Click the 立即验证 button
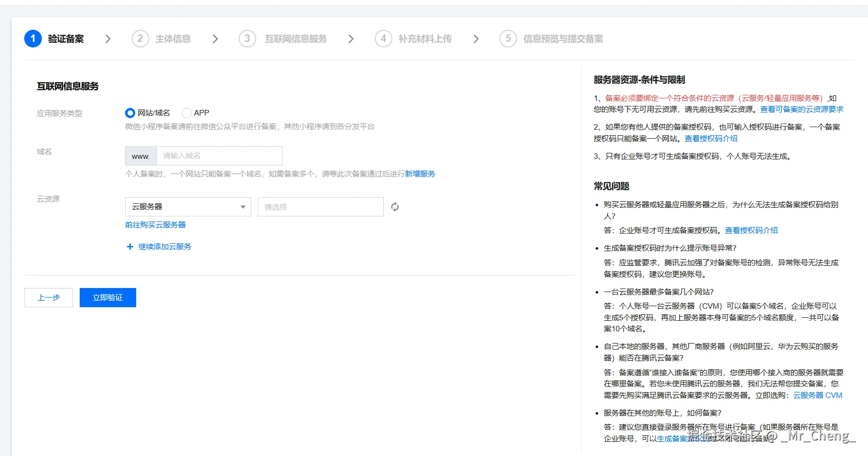Screen dimensions: 868x456 tap(108, 298)
